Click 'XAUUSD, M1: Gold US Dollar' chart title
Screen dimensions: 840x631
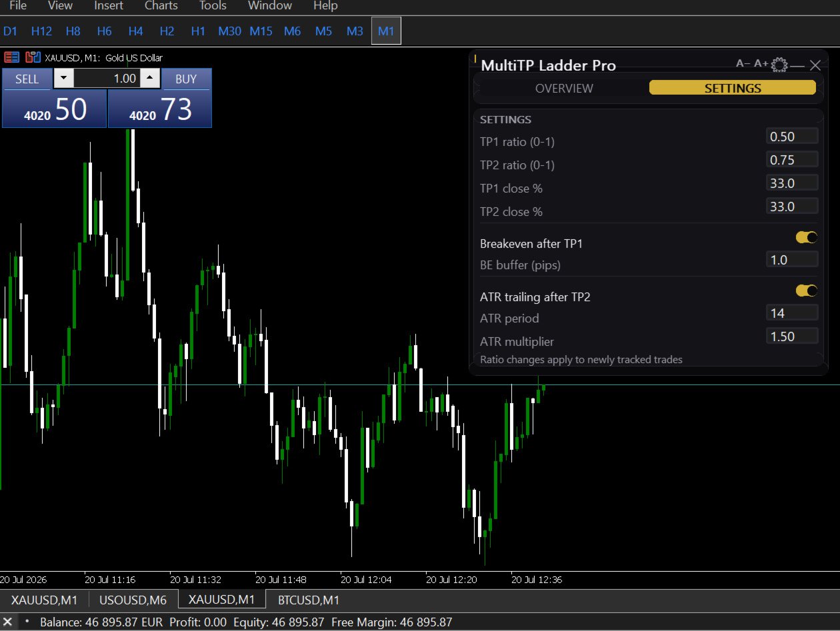point(103,58)
